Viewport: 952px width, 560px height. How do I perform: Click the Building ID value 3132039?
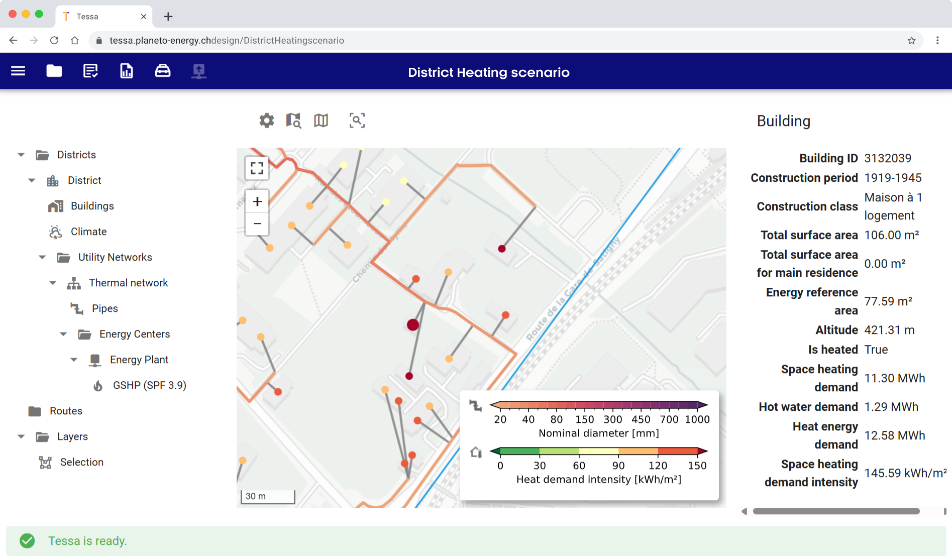(888, 158)
